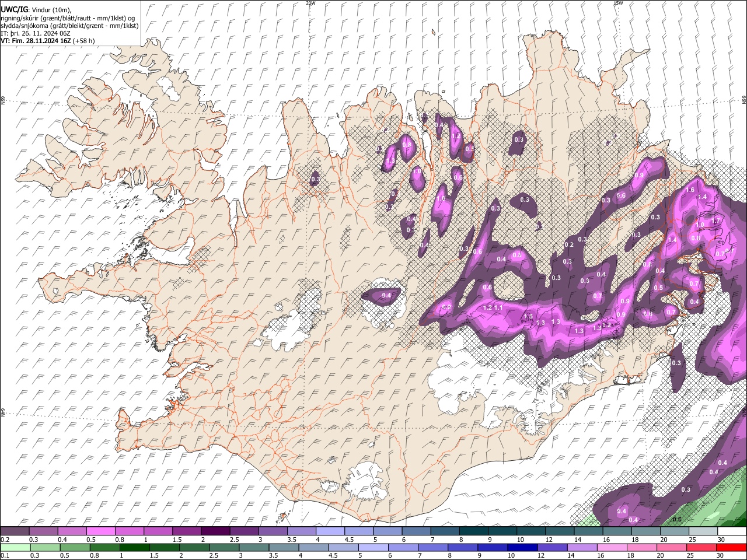
Task: Select the darkest green lower swatch between 1 and 1.5
Action: (x=134, y=548)
